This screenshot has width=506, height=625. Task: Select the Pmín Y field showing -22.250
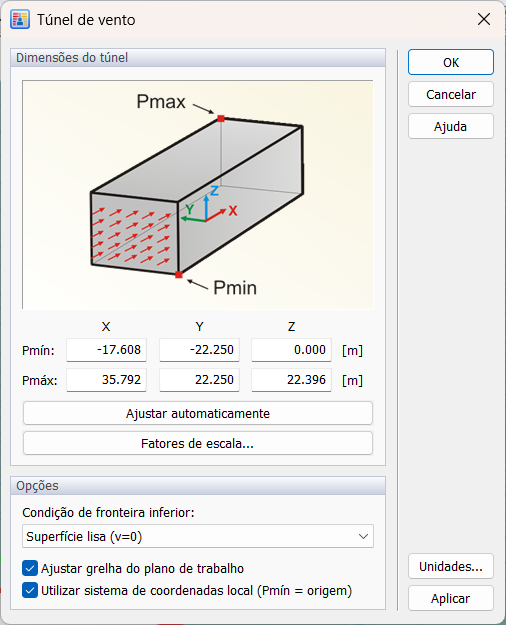coord(199,350)
